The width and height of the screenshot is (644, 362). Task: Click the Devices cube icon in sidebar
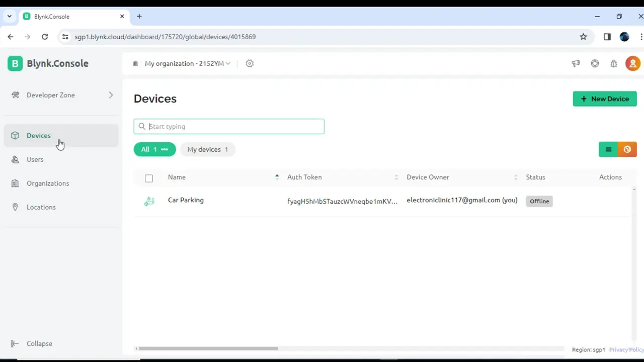point(15,135)
